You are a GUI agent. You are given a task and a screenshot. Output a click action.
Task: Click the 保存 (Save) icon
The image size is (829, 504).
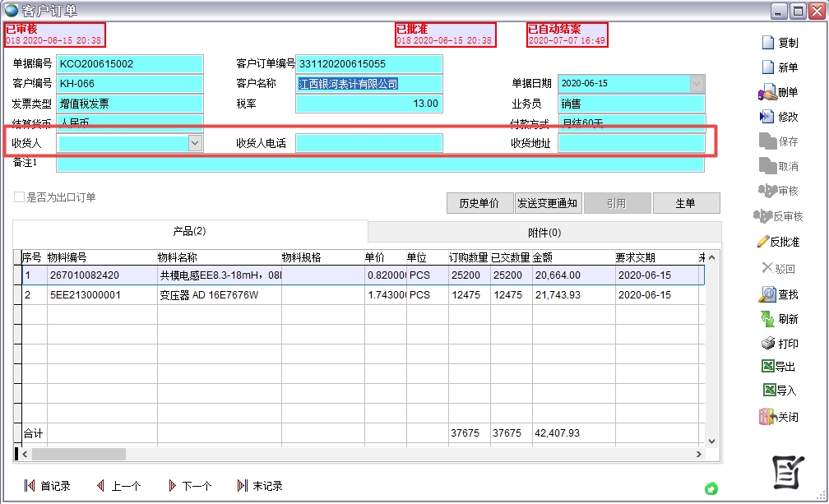[x=782, y=141]
